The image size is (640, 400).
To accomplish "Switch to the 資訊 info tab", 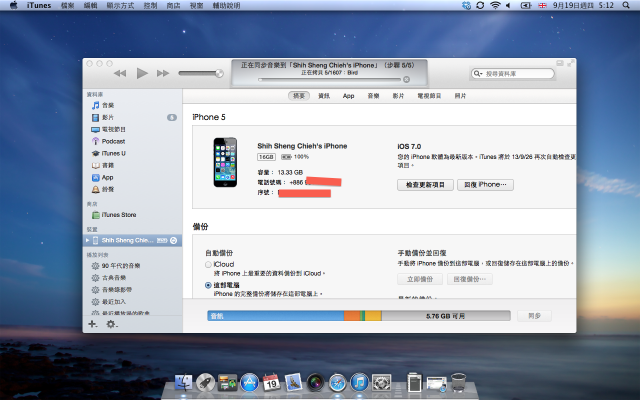I will tap(324, 96).
